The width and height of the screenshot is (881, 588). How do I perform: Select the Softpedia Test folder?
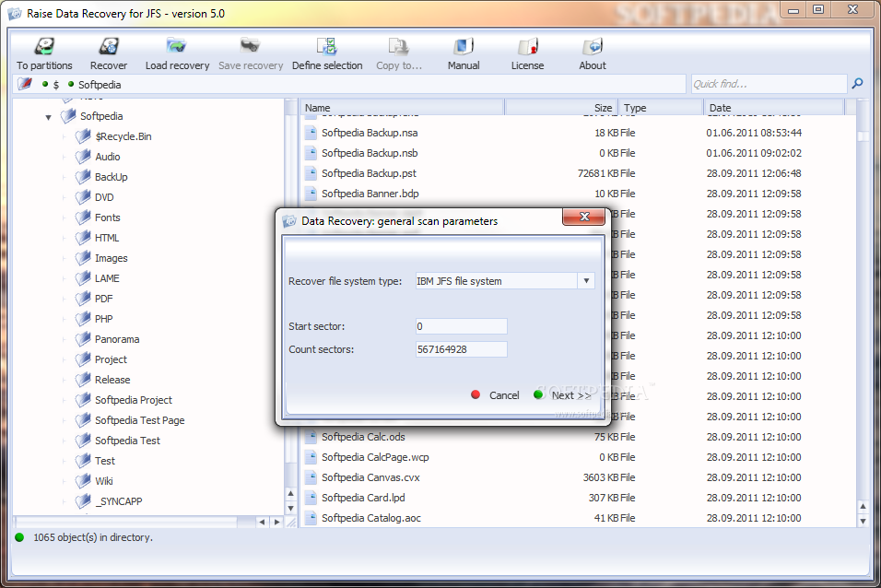pos(127,441)
